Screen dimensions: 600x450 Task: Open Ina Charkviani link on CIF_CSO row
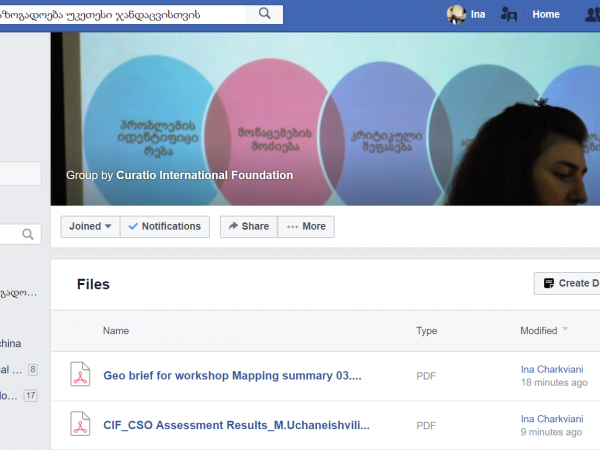552,419
